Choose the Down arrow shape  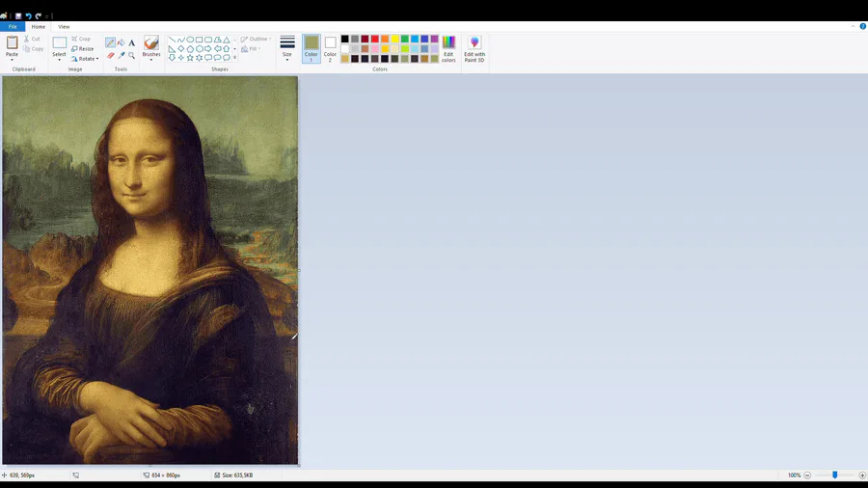(x=172, y=58)
